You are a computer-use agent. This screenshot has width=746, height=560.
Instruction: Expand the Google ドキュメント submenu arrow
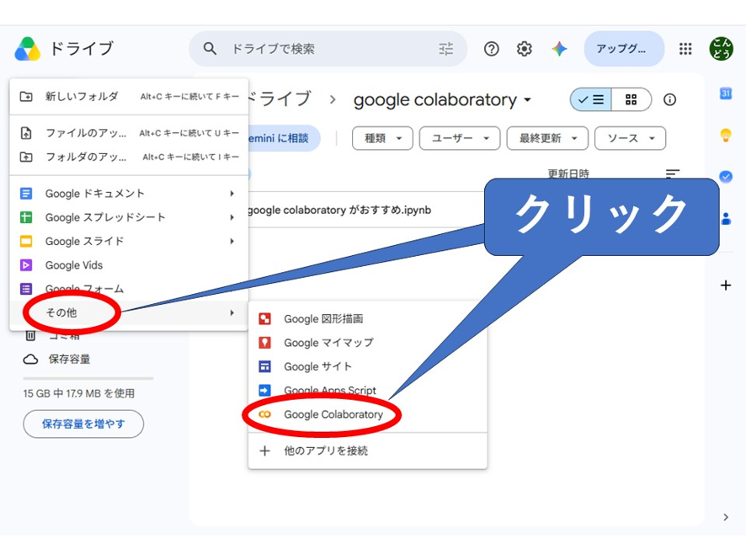point(232,194)
